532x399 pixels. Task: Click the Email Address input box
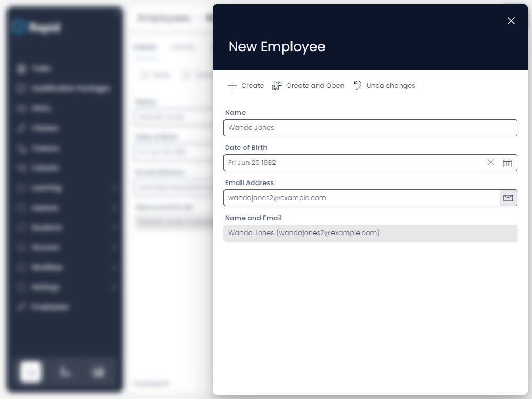pos(361,198)
